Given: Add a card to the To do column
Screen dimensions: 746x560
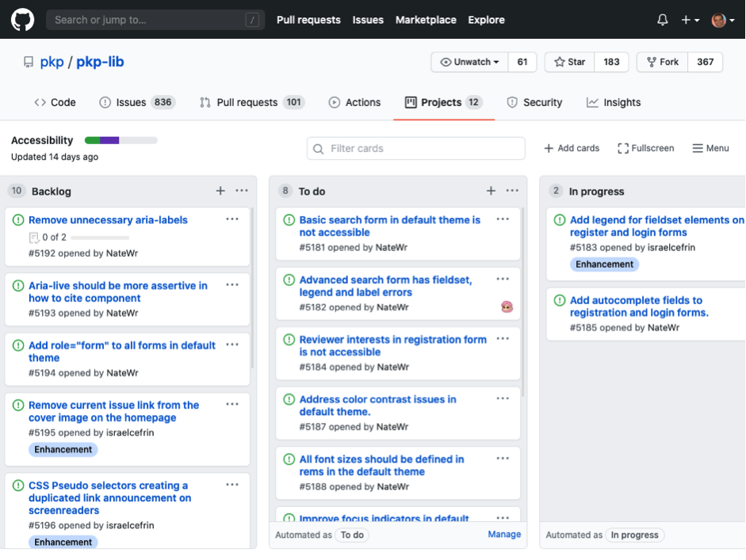Looking at the screenshot, I should pos(491,191).
